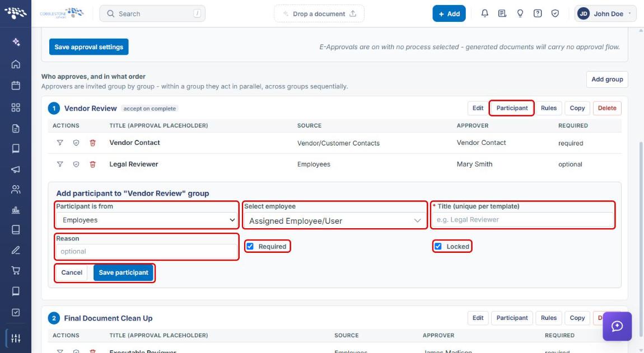Open the settings sliders icon in sidebar

click(x=16, y=338)
